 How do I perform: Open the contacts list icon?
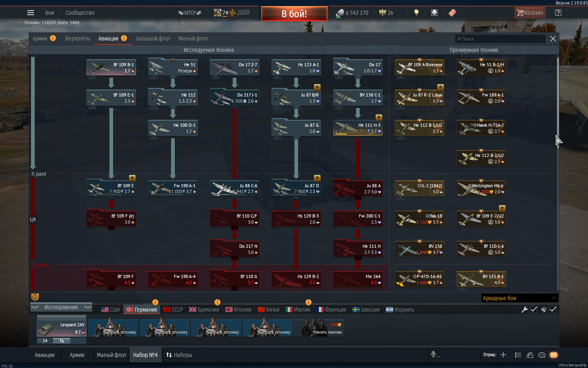(518, 355)
